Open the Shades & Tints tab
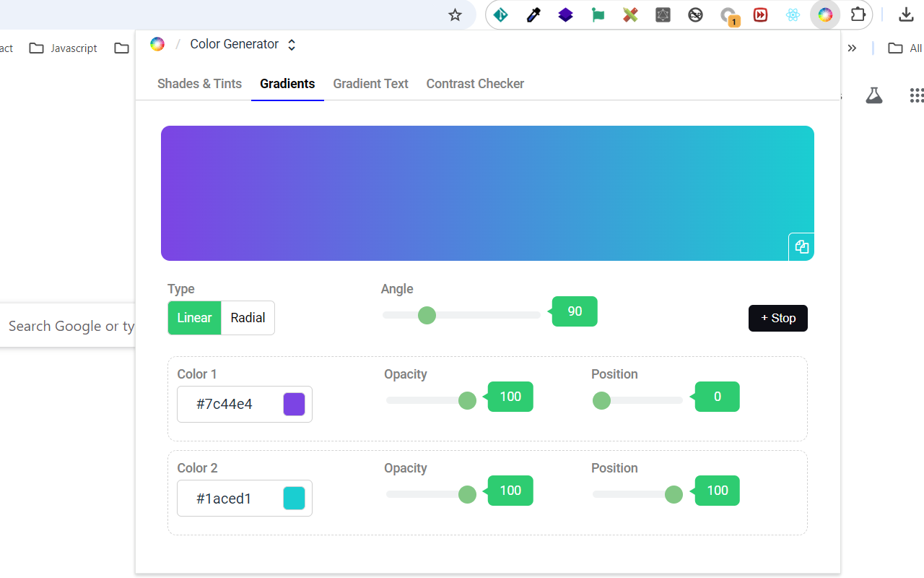924x578 pixels. (199, 84)
